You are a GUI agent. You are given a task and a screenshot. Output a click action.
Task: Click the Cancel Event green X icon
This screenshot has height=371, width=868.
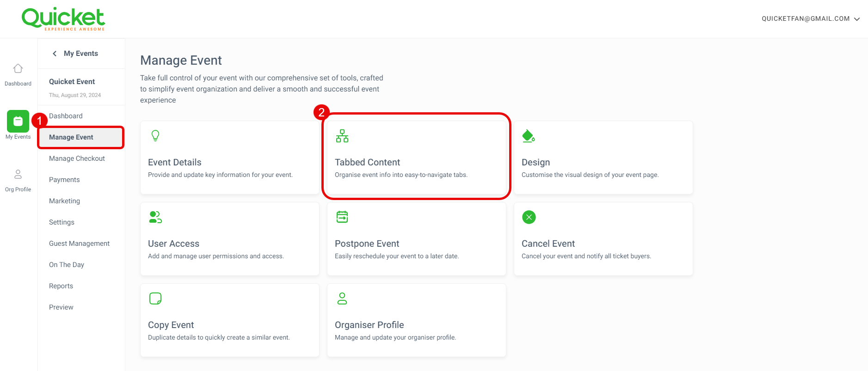click(529, 217)
